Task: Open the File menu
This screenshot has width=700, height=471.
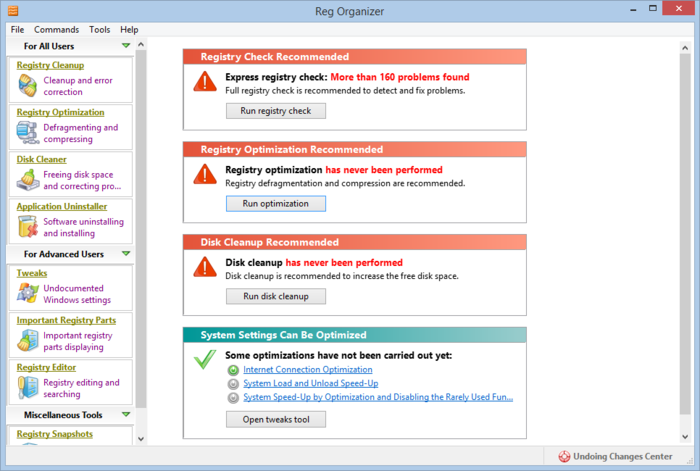Action: pyautogui.click(x=17, y=29)
